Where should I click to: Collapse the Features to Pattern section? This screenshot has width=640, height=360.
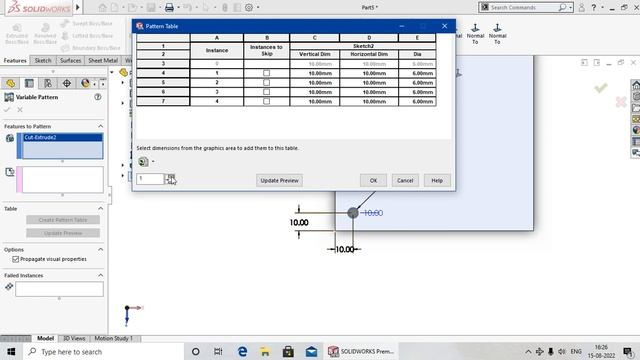[100, 126]
